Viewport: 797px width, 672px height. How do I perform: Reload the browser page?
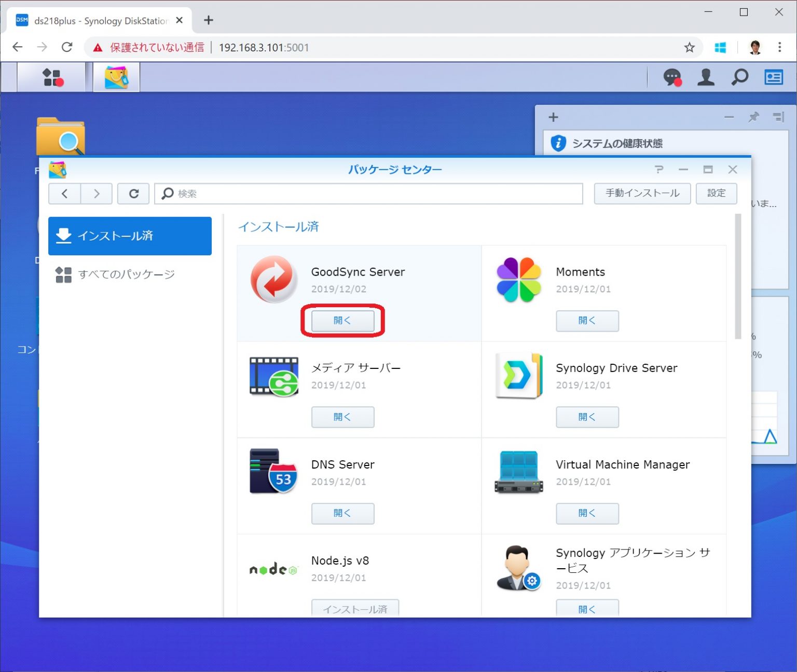coord(67,47)
